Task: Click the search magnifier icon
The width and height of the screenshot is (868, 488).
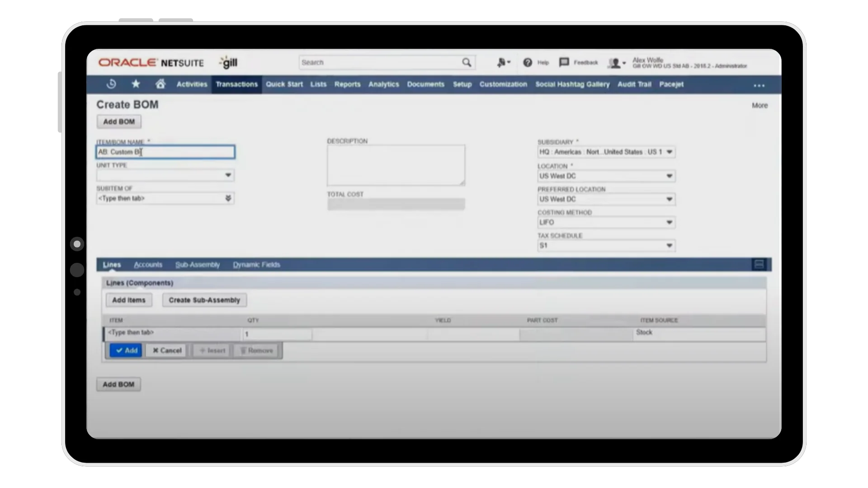Action: click(x=467, y=62)
